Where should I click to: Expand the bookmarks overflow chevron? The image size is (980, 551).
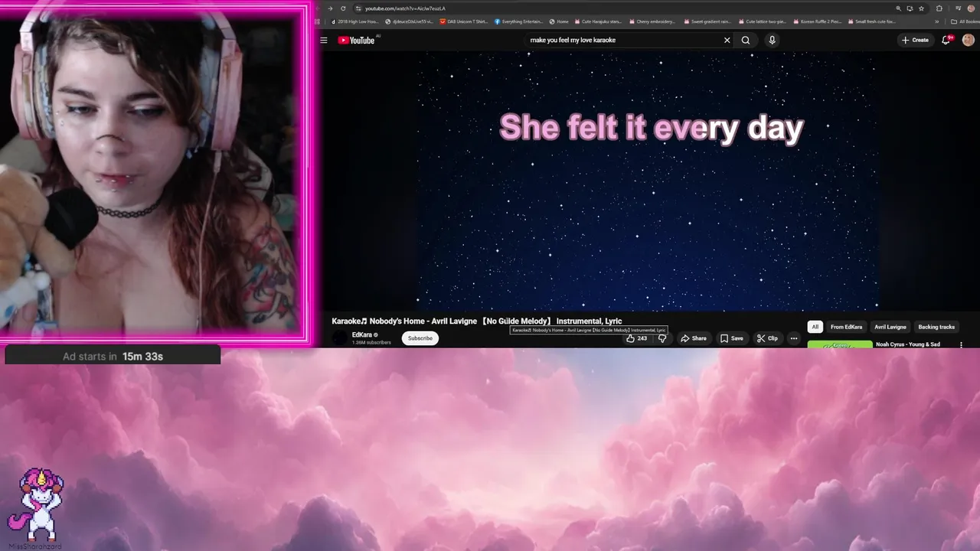(936, 21)
